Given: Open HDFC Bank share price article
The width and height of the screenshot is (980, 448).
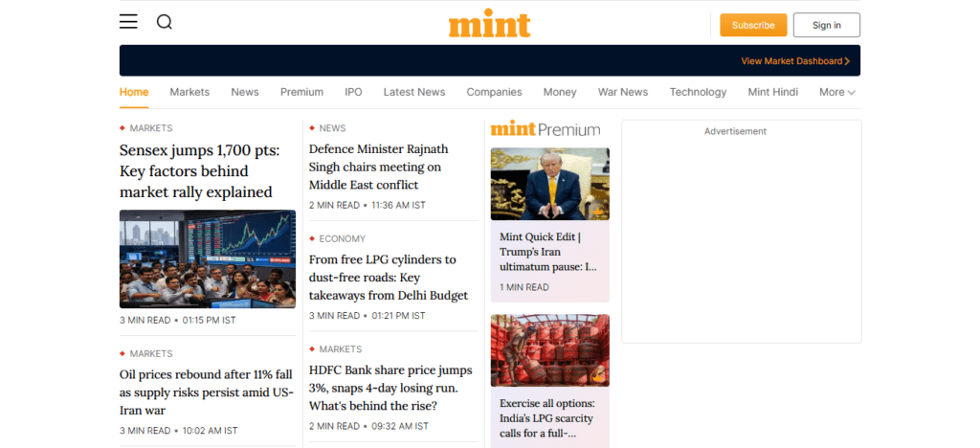Looking at the screenshot, I should [x=390, y=388].
